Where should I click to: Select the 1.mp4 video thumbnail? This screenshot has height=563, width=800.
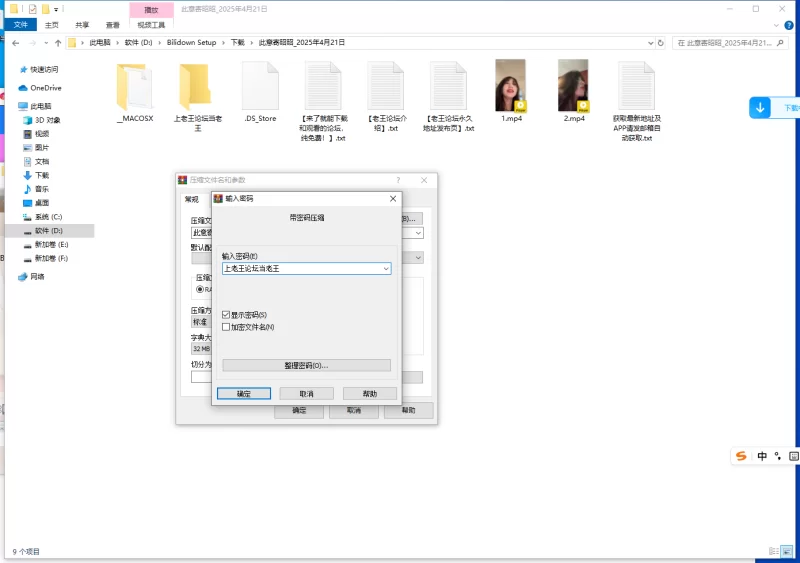[511, 86]
